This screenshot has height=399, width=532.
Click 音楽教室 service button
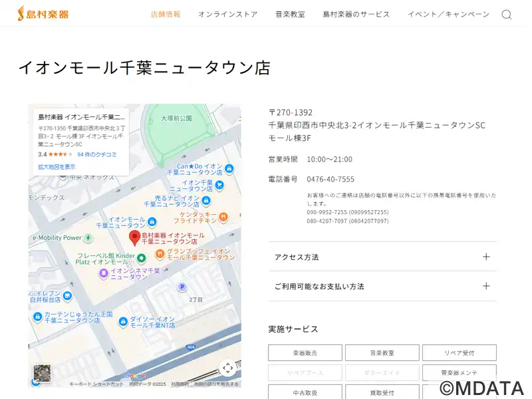(382, 353)
